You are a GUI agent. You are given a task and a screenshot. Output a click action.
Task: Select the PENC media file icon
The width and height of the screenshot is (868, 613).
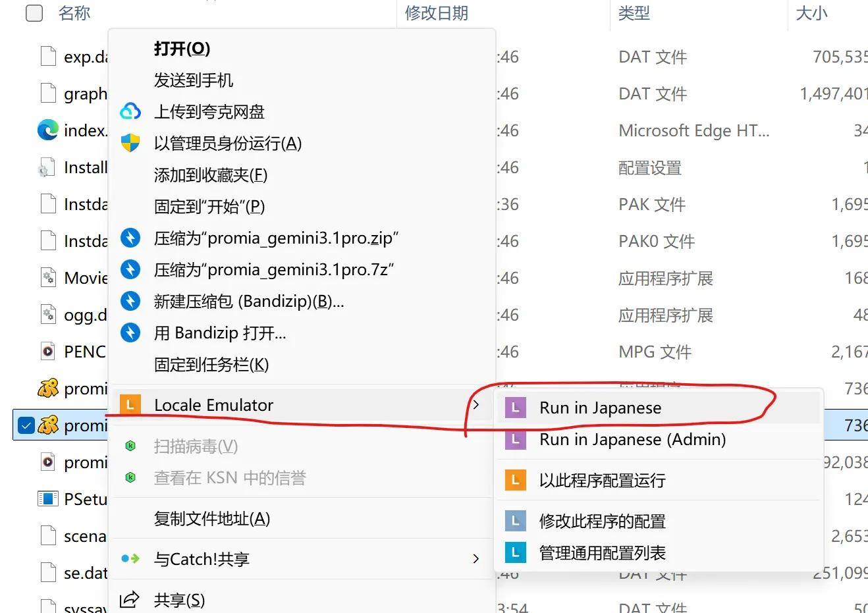[x=48, y=352]
